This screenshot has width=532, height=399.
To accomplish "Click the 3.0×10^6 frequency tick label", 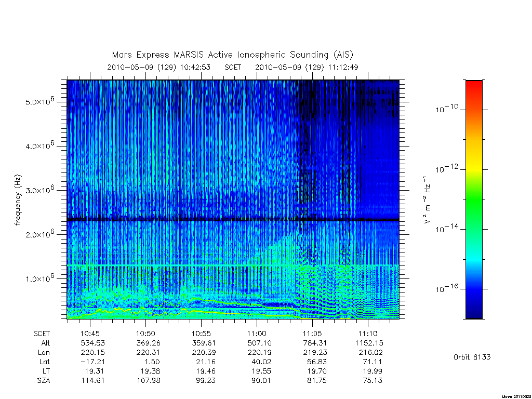I will pyautogui.click(x=39, y=190).
